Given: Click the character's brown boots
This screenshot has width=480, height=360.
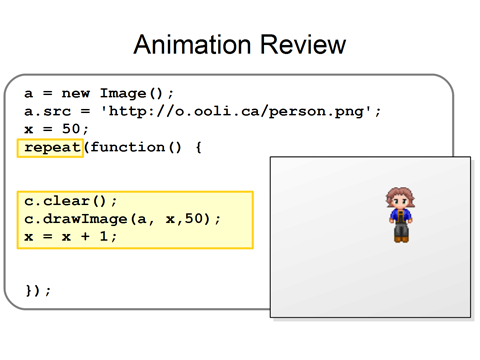Looking at the screenshot, I should (401, 239).
